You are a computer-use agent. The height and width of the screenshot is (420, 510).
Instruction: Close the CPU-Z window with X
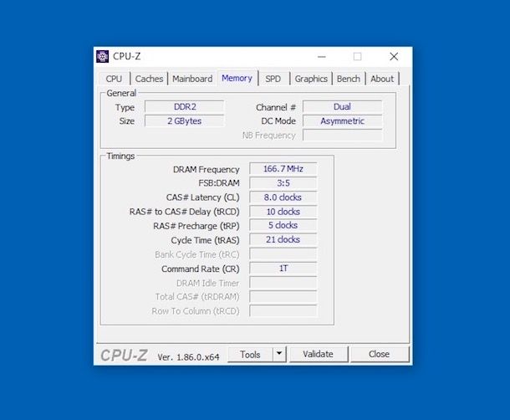[x=394, y=57]
